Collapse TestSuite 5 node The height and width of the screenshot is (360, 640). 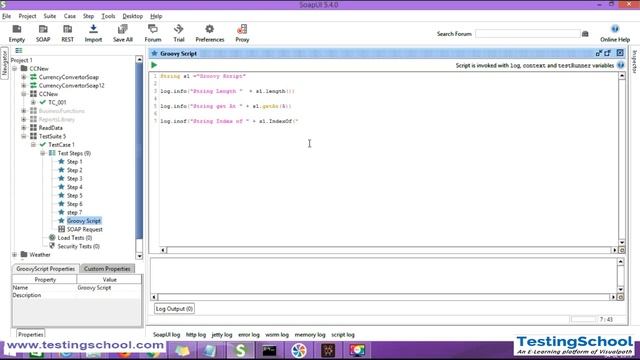point(24,136)
